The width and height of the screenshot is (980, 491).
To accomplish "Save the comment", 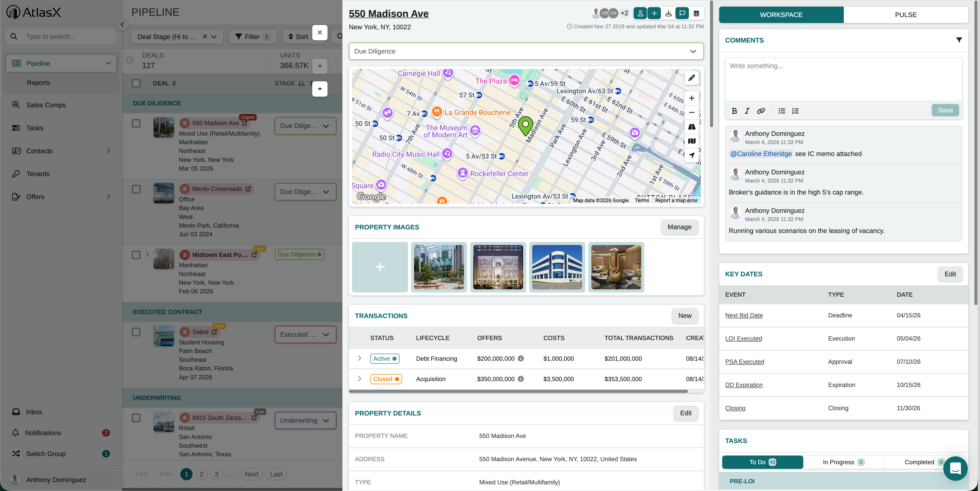I will click(945, 110).
